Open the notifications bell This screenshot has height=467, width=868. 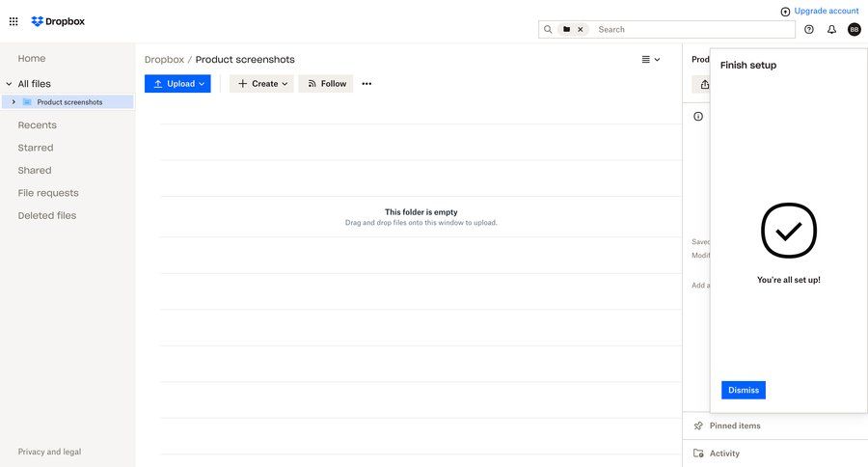[831, 29]
